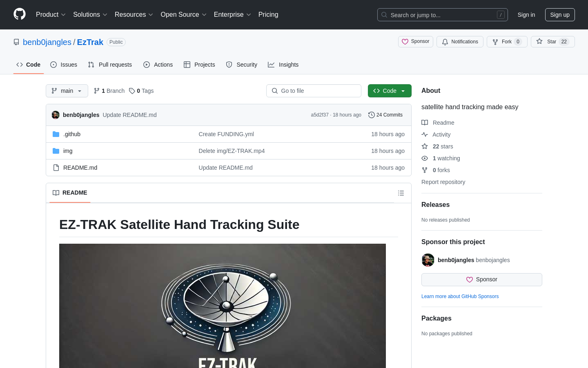View the 1 Branch list
This screenshot has width=588, height=368.
(109, 91)
